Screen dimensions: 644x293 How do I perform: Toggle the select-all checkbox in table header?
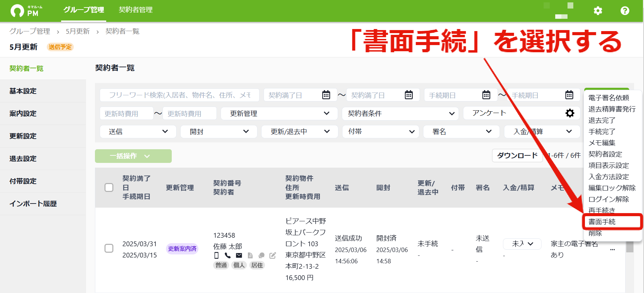(x=109, y=187)
